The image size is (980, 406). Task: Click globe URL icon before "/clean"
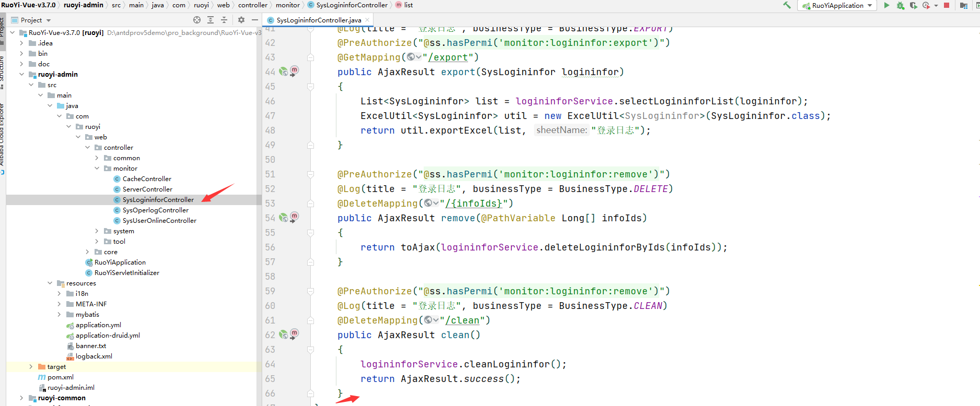pos(431,320)
